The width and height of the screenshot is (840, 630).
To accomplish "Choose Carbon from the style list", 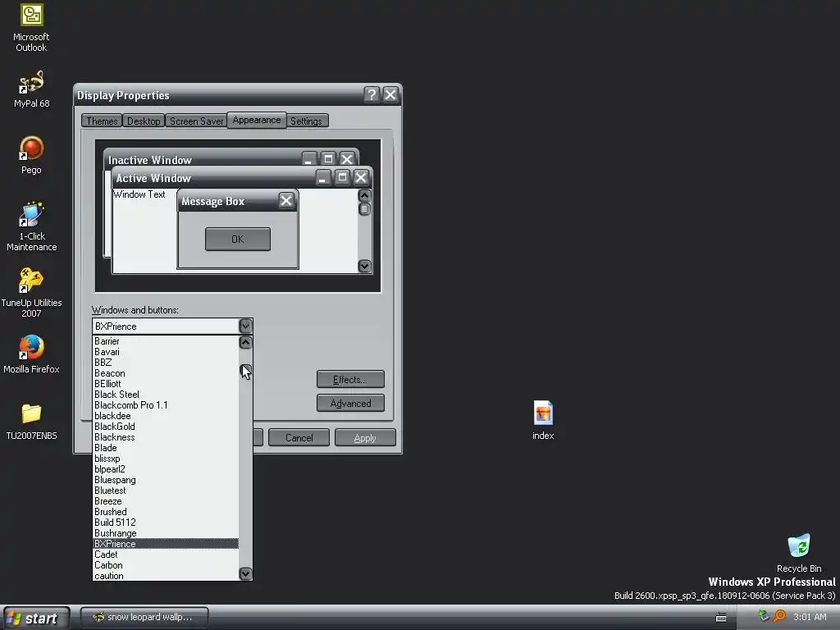I will pos(166,565).
